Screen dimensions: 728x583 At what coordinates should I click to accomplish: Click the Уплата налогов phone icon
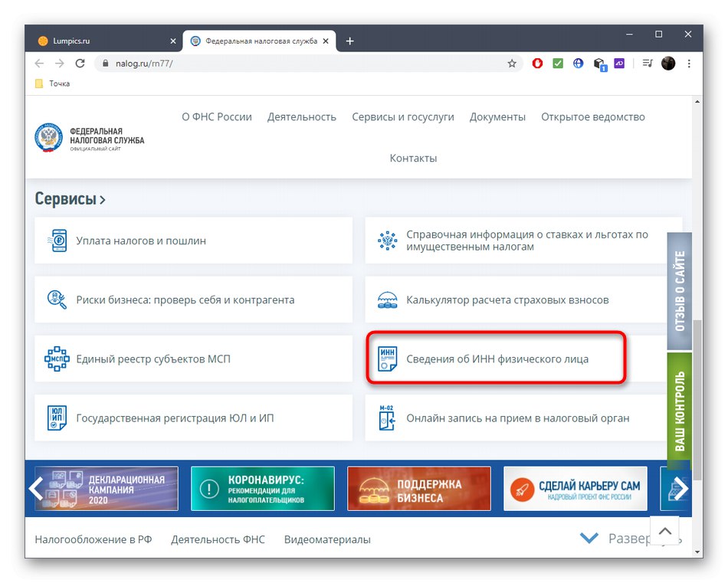[57, 241]
